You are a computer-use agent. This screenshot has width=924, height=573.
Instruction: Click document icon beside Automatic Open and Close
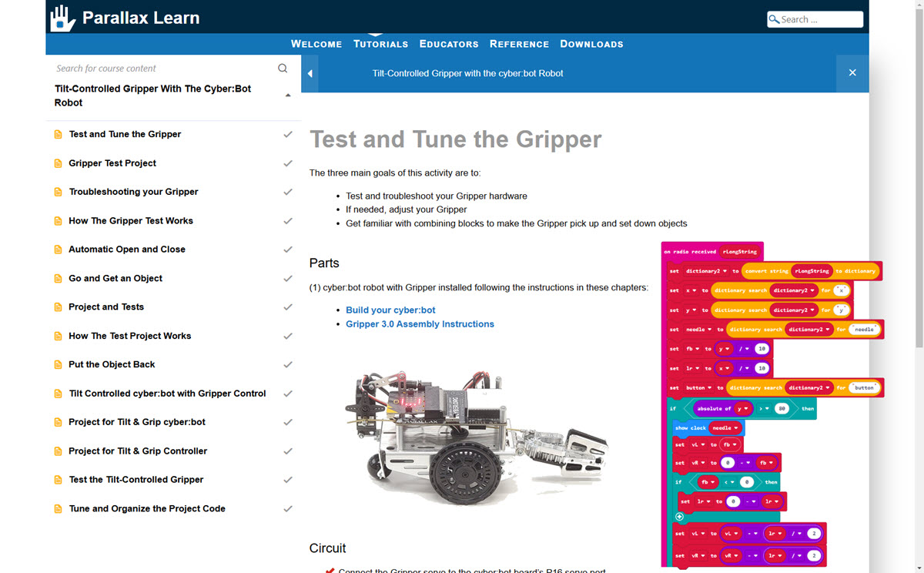click(58, 250)
